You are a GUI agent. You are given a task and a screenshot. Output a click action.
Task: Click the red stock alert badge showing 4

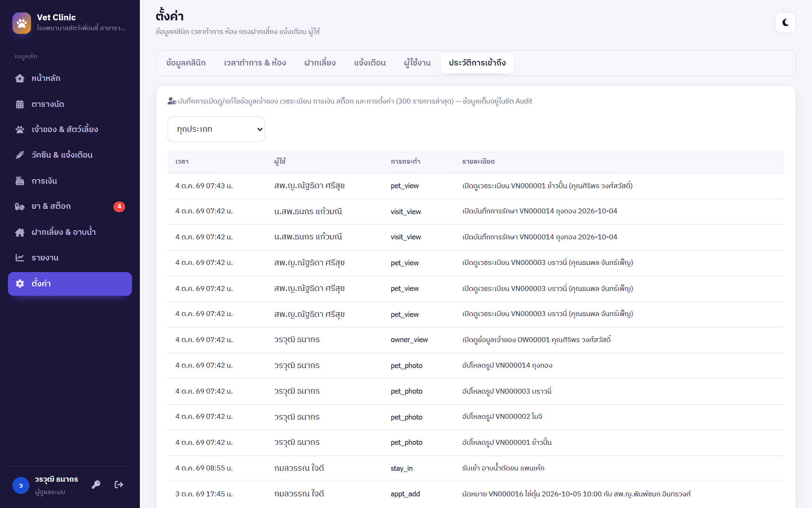pos(119,207)
